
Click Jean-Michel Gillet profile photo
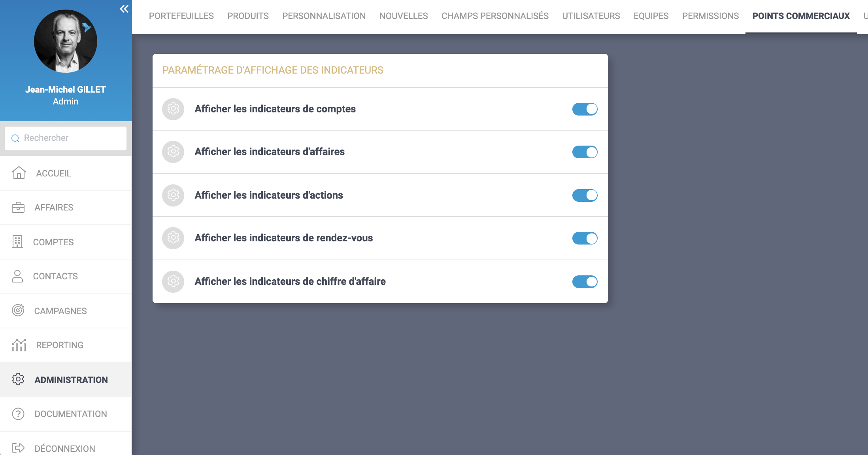[x=66, y=41]
